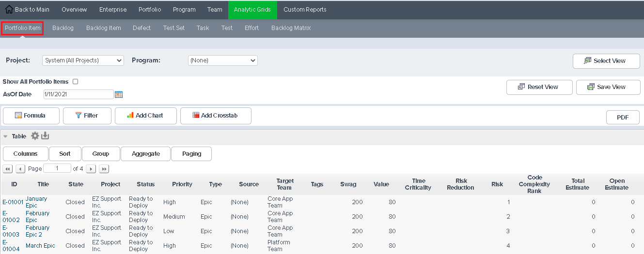Open the Project dropdown

click(x=83, y=60)
